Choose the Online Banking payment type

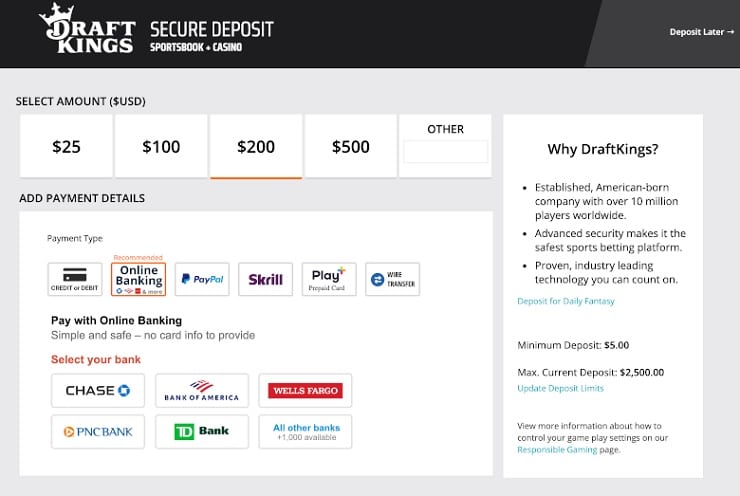tap(138, 279)
